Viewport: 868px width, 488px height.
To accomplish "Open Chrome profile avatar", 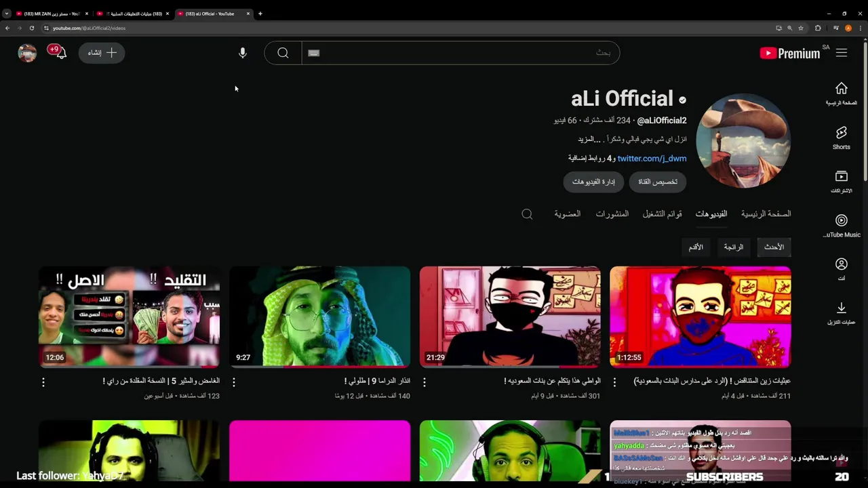I will pos(848,28).
